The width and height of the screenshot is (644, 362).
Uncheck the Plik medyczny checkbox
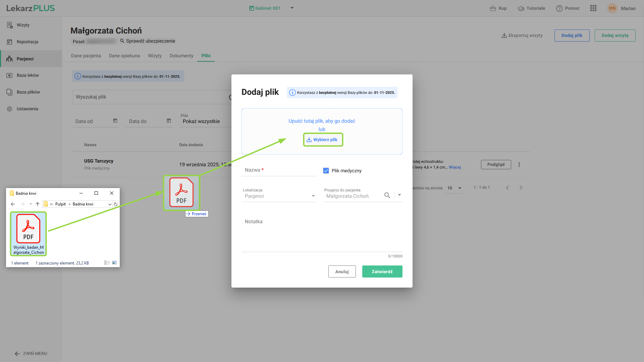326,171
